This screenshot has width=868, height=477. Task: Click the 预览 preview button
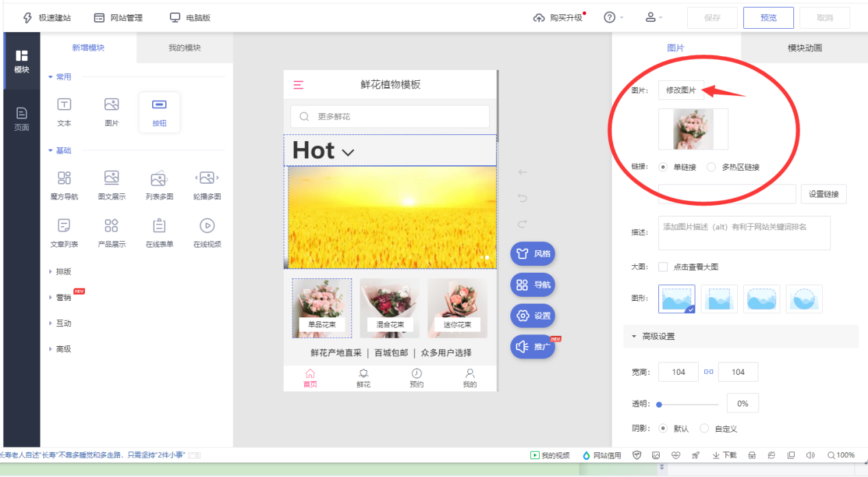click(768, 17)
